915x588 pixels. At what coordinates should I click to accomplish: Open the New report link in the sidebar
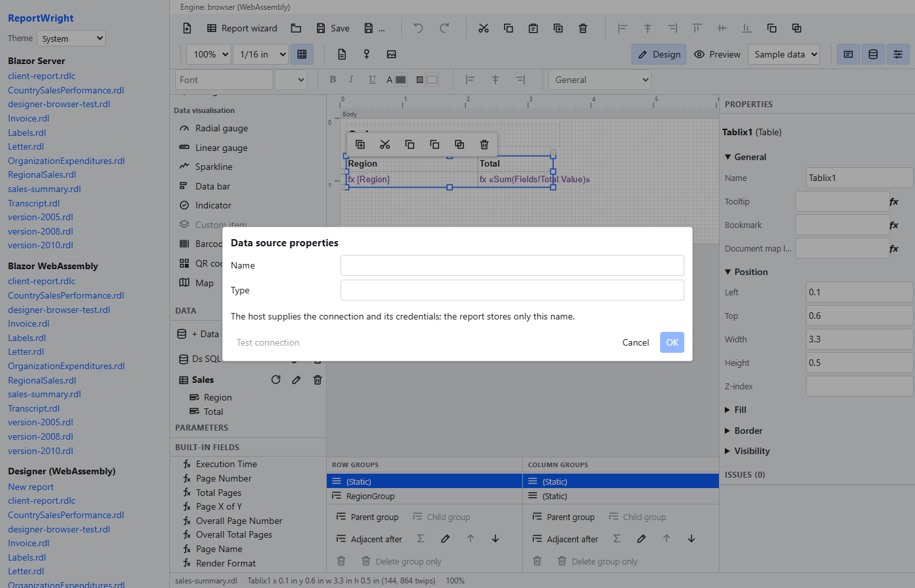pyautogui.click(x=31, y=487)
